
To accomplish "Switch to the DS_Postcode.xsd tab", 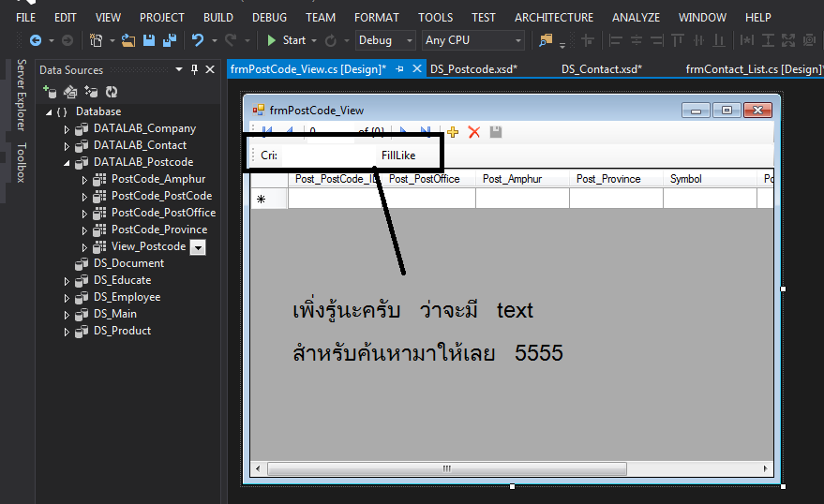I will pyautogui.click(x=473, y=69).
